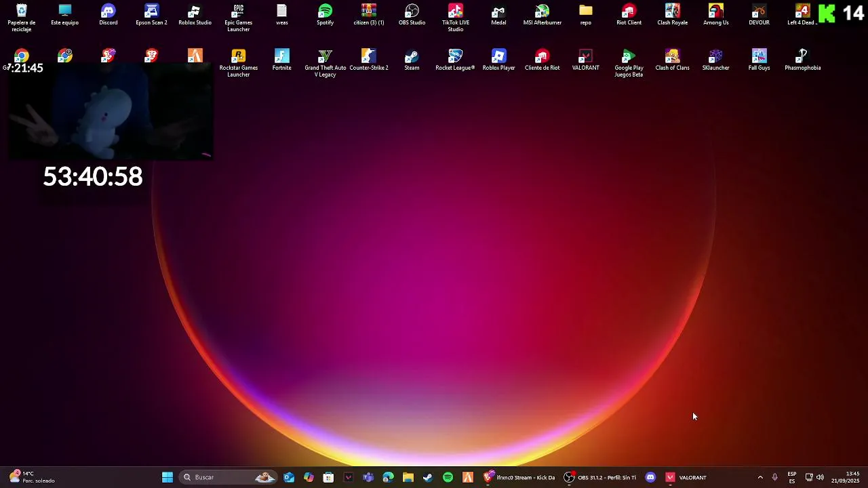Screen dimensions: 868x488
Task: Select the Counter-Strike 2 desktop shortcut
Action: click(369, 60)
